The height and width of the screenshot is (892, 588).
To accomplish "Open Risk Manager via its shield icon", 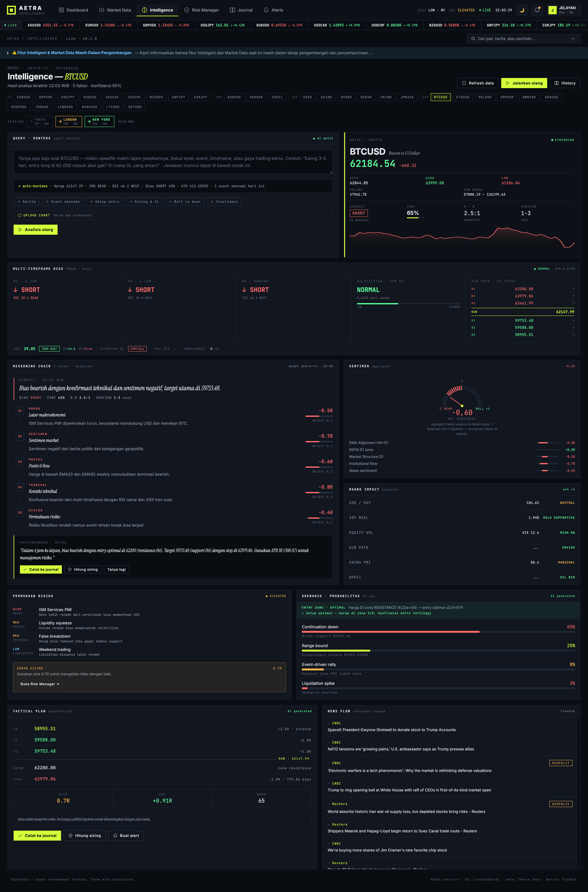I will pos(186,10).
